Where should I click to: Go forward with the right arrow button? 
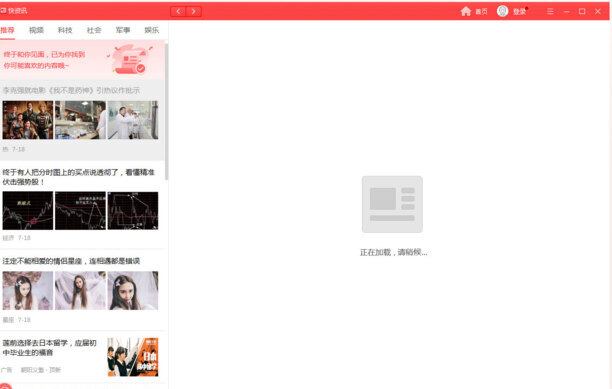194,11
